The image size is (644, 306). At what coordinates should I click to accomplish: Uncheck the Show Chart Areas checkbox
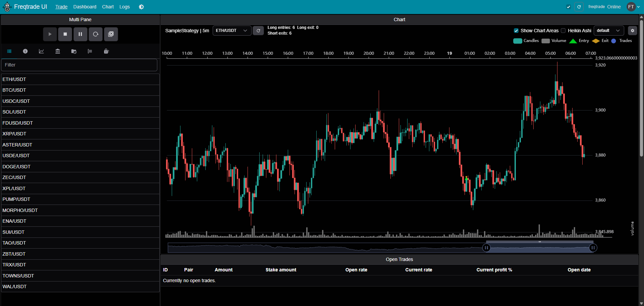(x=516, y=31)
